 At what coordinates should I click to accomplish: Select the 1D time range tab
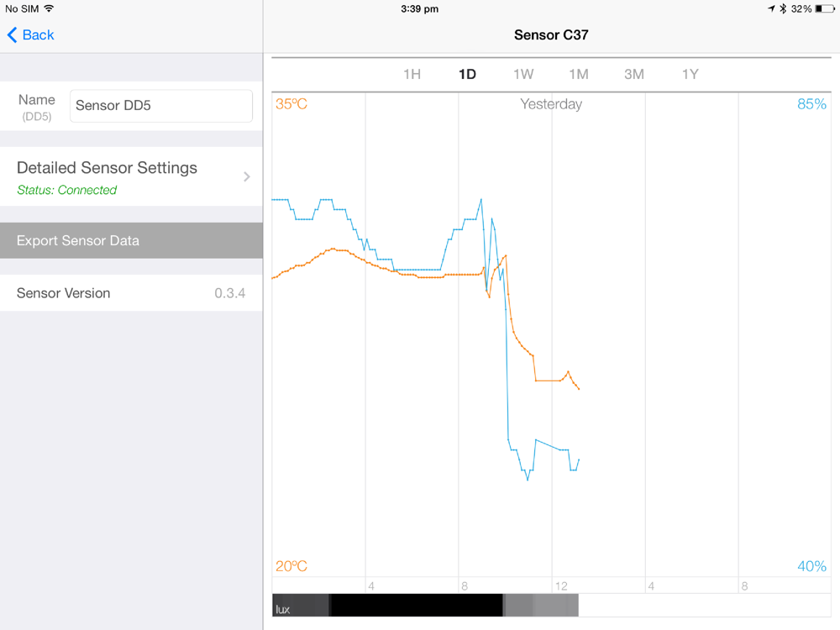pos(467,74)
